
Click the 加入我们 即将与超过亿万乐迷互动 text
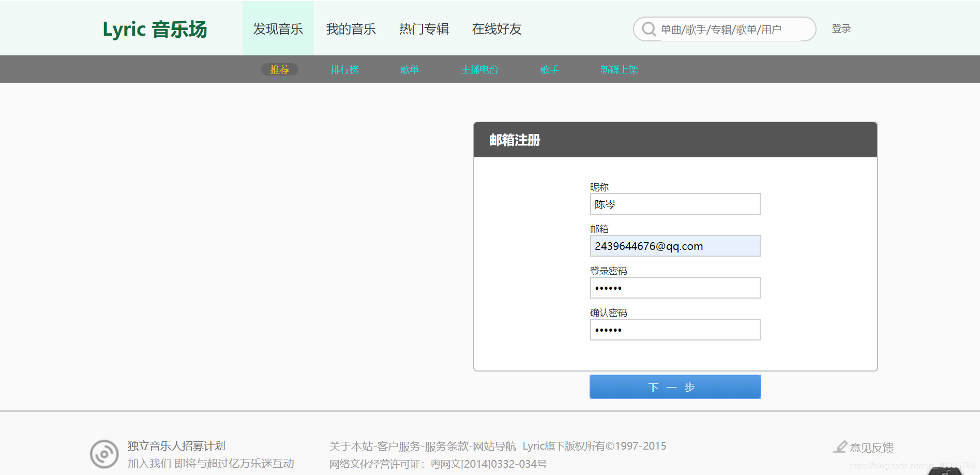click(211, 463)
